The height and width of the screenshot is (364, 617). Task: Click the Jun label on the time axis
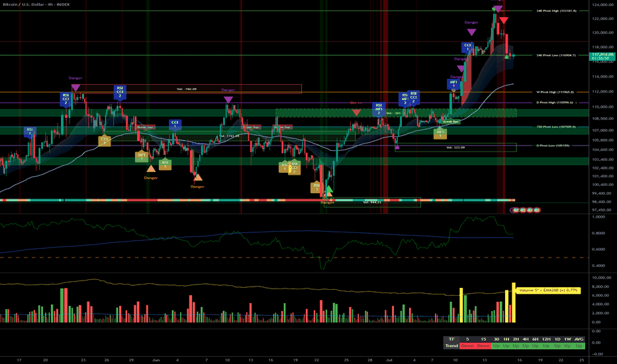156,359
